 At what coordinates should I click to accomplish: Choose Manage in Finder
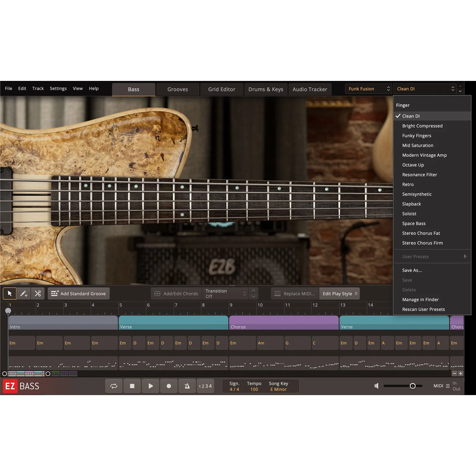point(432,300)
